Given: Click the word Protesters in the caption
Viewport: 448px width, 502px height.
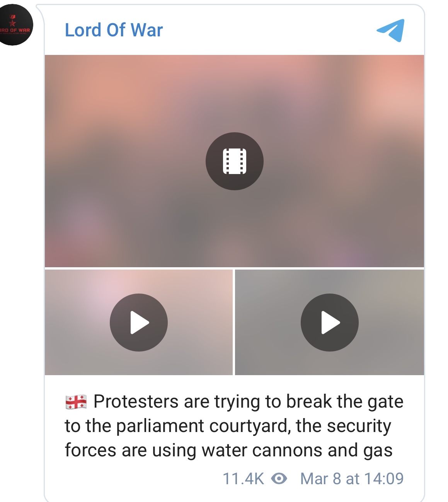Looking at the screenshot, I should (x=136, y=401).
